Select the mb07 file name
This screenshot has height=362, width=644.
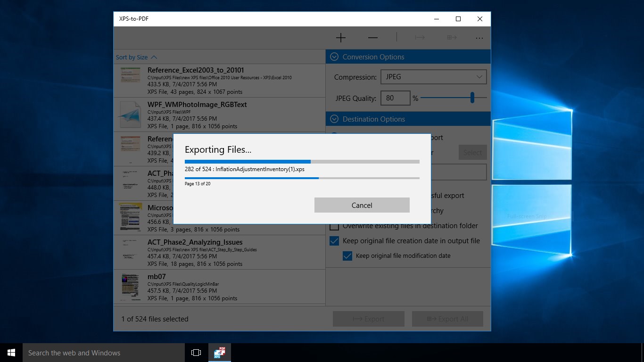[x=157, y=277]
